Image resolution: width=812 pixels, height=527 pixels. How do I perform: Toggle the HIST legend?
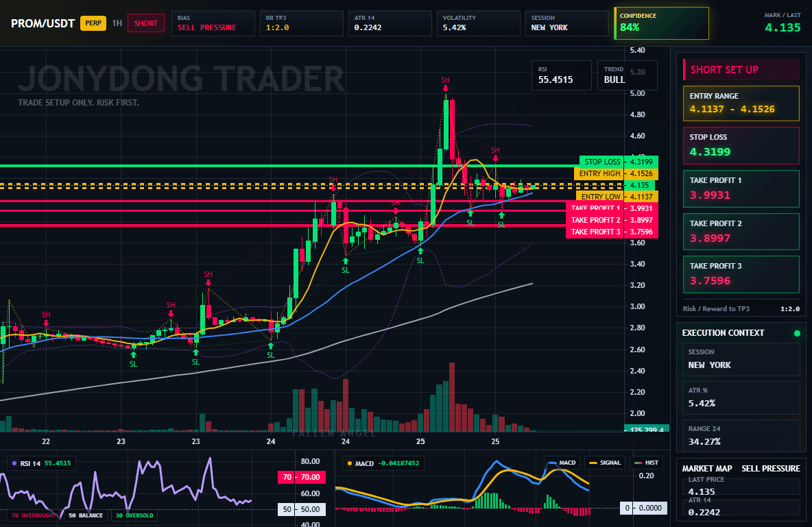pyautogui.click(x=646, y=463)
